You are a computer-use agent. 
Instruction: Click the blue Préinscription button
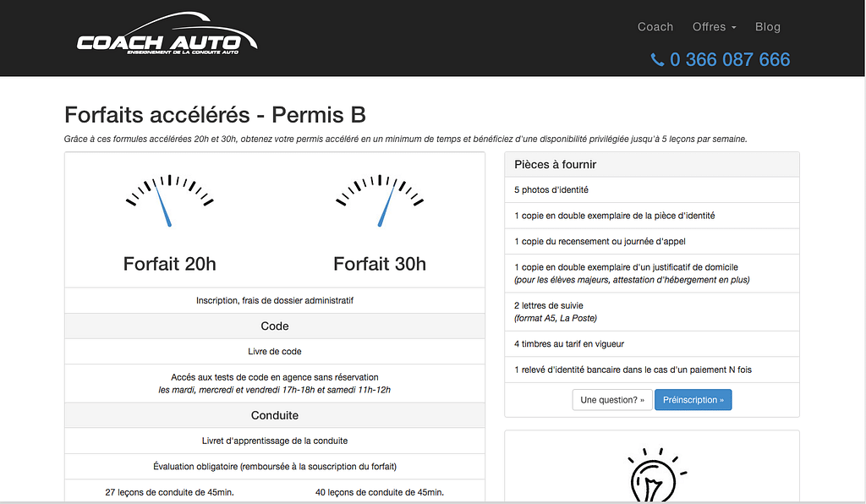[693, 400]
